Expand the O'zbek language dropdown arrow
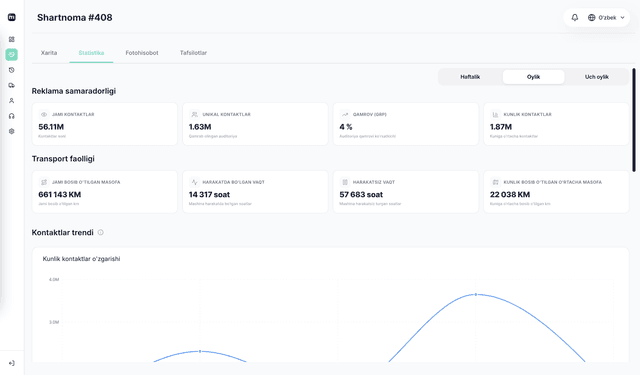The width and height of the screenshot is (640, 375). [x=622, y=18]
